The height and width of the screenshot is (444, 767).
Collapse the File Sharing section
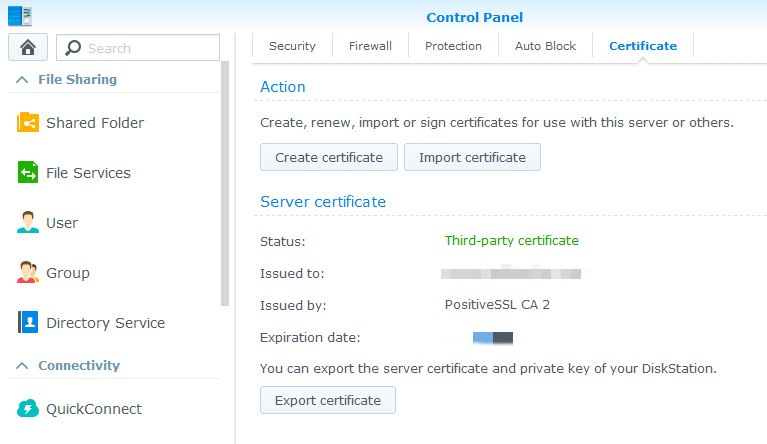[21, 80]
